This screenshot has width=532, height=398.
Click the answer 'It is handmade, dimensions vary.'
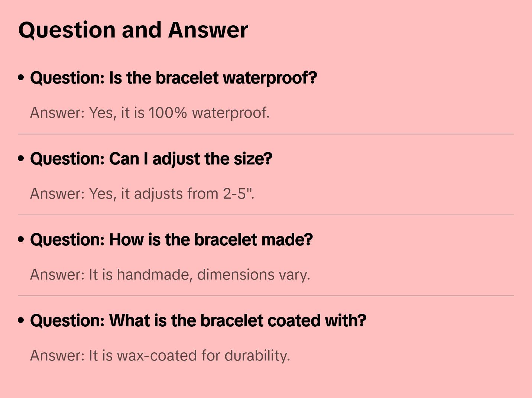click(170, 275)
